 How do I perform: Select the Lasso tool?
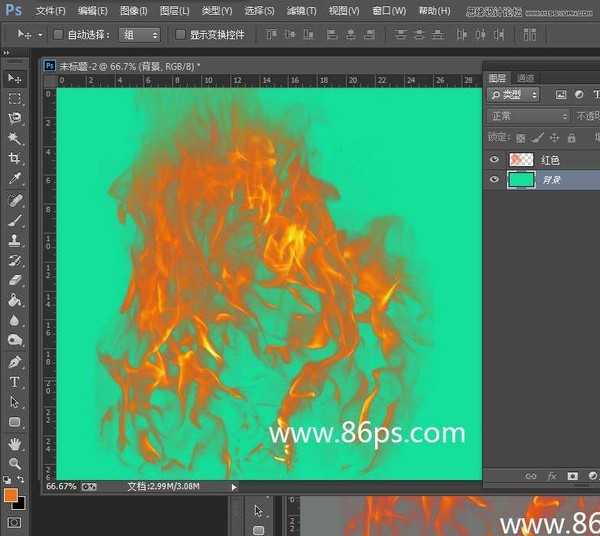[x=15, y=118]
